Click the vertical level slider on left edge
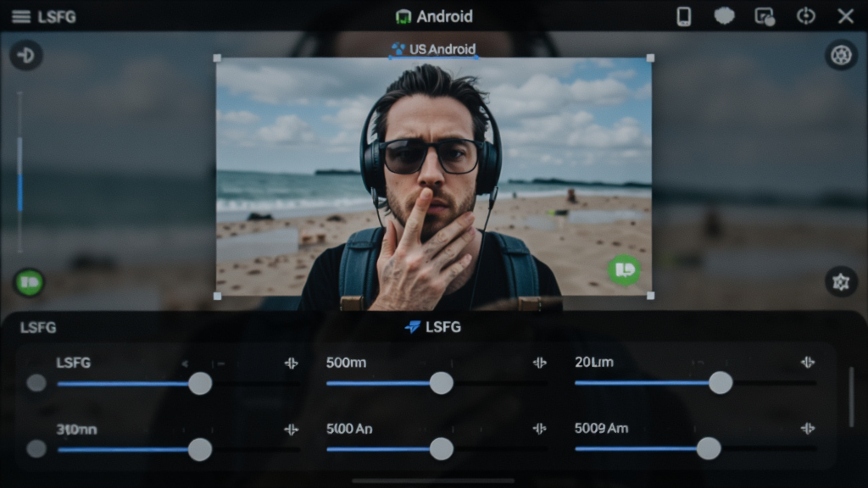868x488 pixels. [x=20, y=171]
